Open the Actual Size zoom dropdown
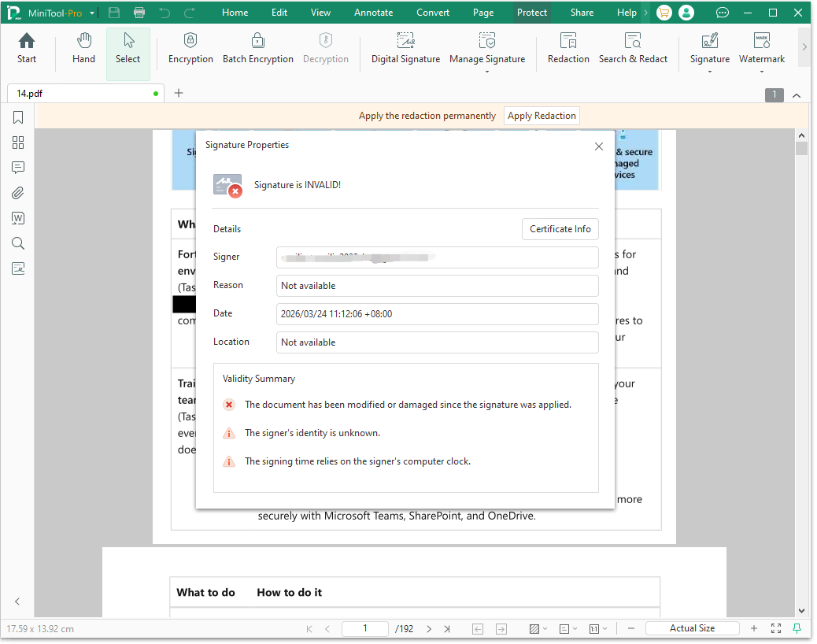The image size is (817, 644). (692, 628)
